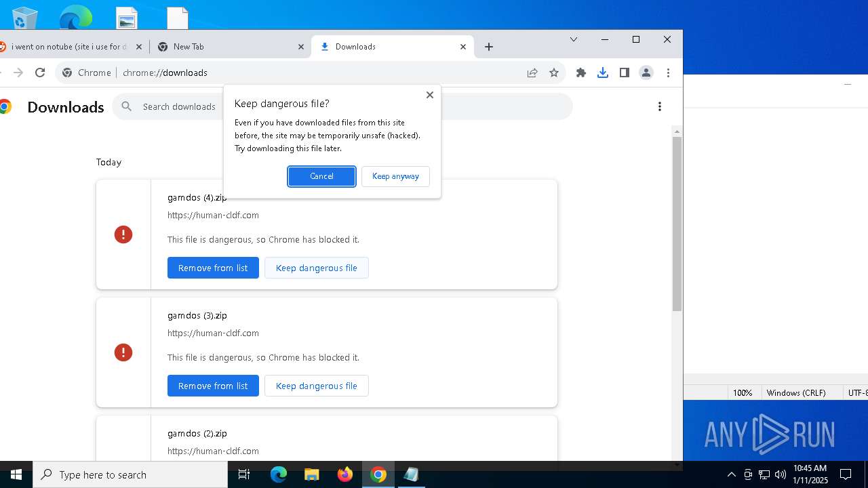
Task: Click the 100% zoom in Notepad status bar
Action: pyautogui.click(x=743, y=392)
